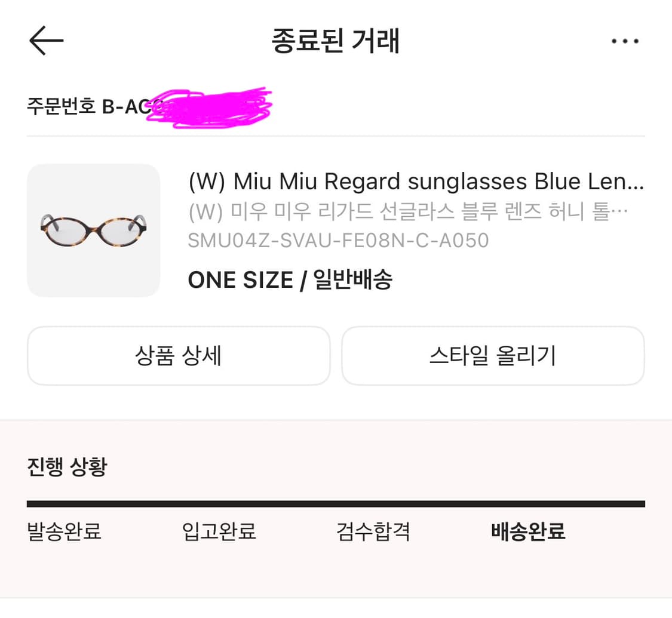Select the 배송완료 delivery complete status

coord(527,532)
